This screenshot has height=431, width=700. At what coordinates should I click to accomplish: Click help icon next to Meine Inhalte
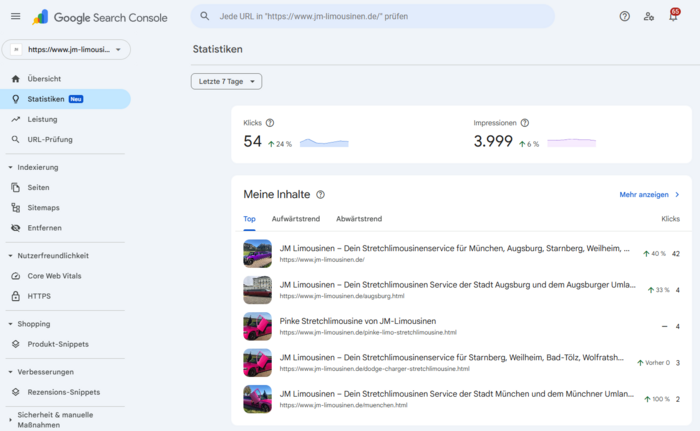(x=321, y=195)
